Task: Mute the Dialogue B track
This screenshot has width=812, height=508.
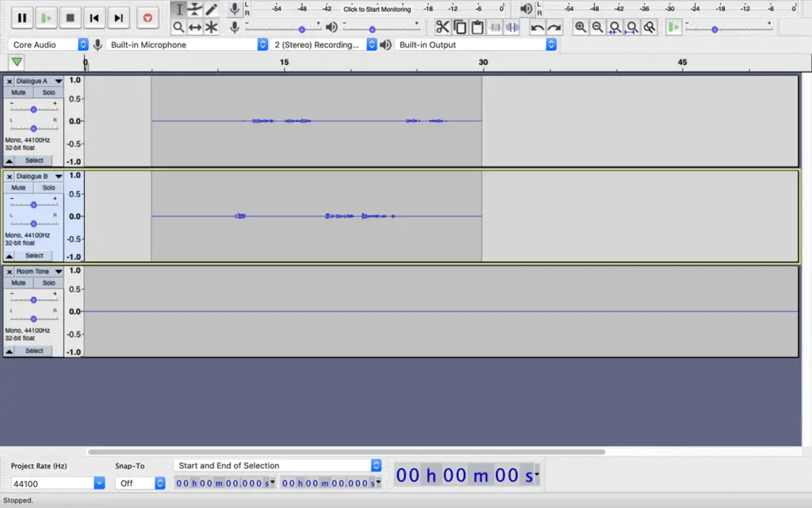Action: pyautogui.click(x=18, y=188)
